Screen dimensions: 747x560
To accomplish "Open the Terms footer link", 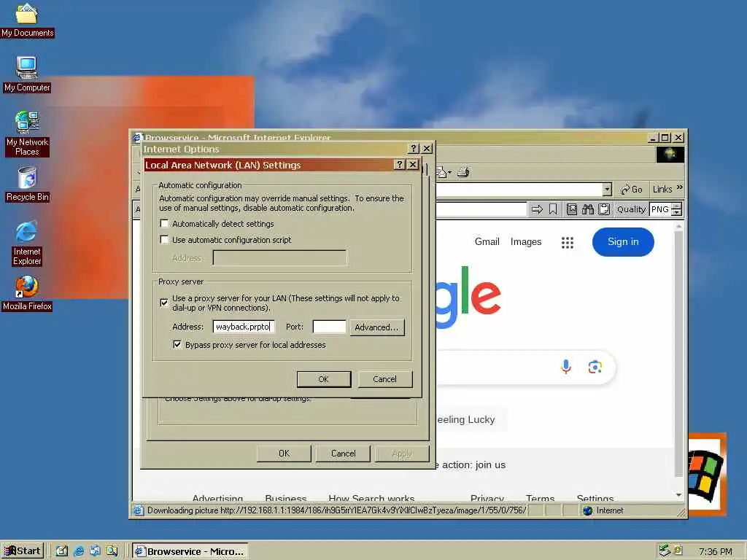I will [541, 497].
